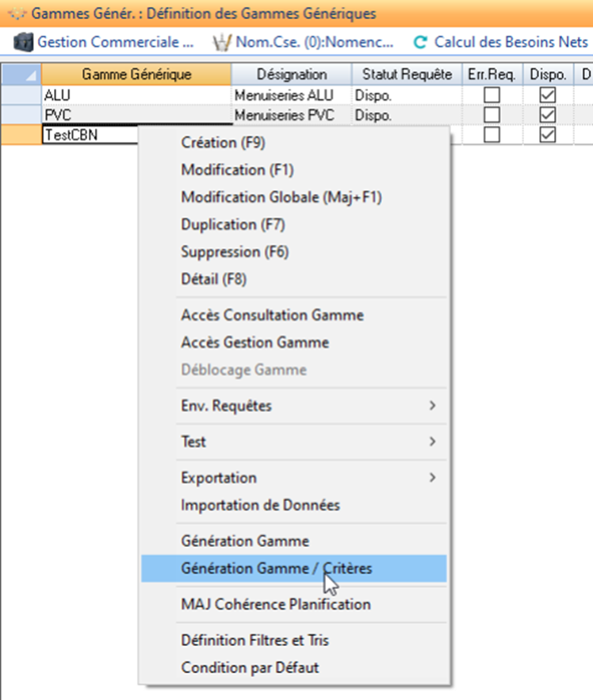Click the Calcul des Besoins Nets refresh icon
Image resolution: width=593 pixels, height=700 pixels.
(420, 41)
